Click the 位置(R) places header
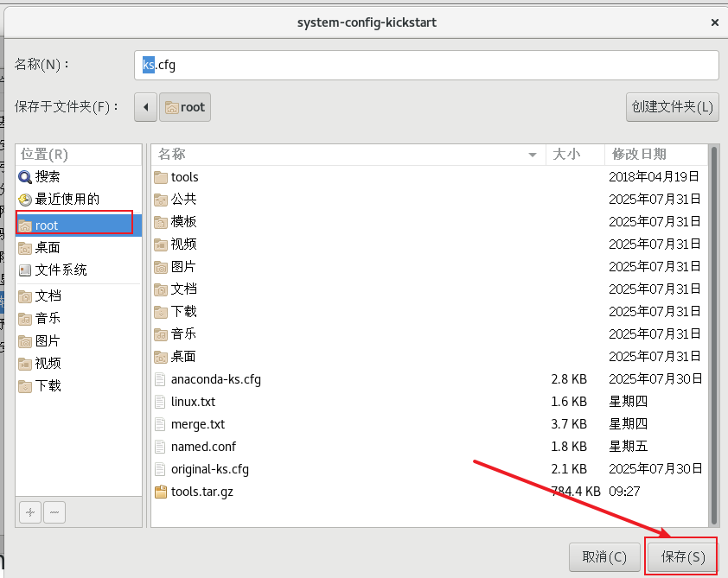Image resolution: width=728 pixels, height=578 pixels. [44, 155]
